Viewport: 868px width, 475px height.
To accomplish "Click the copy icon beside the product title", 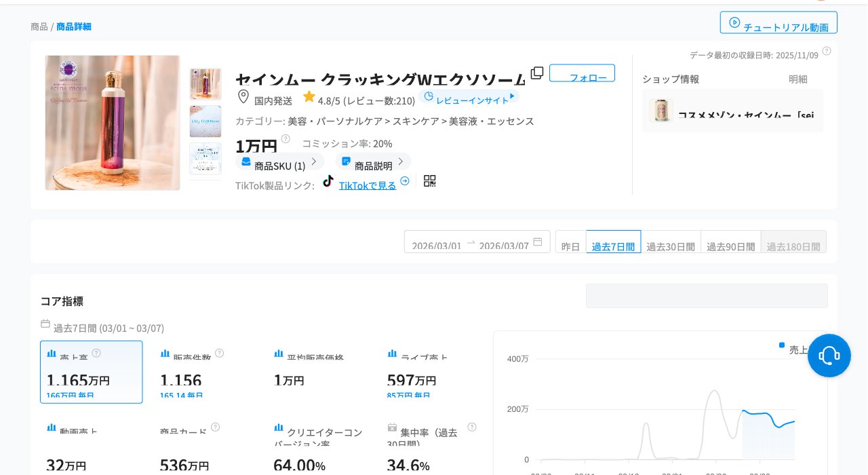I will click(537, 73).
